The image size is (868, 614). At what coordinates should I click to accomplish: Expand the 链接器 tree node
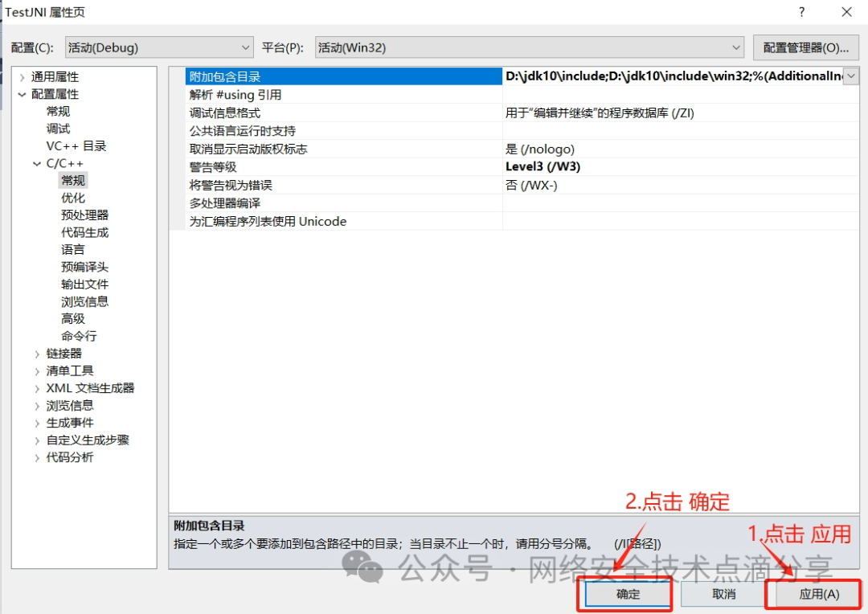click(x=37, y=354)
